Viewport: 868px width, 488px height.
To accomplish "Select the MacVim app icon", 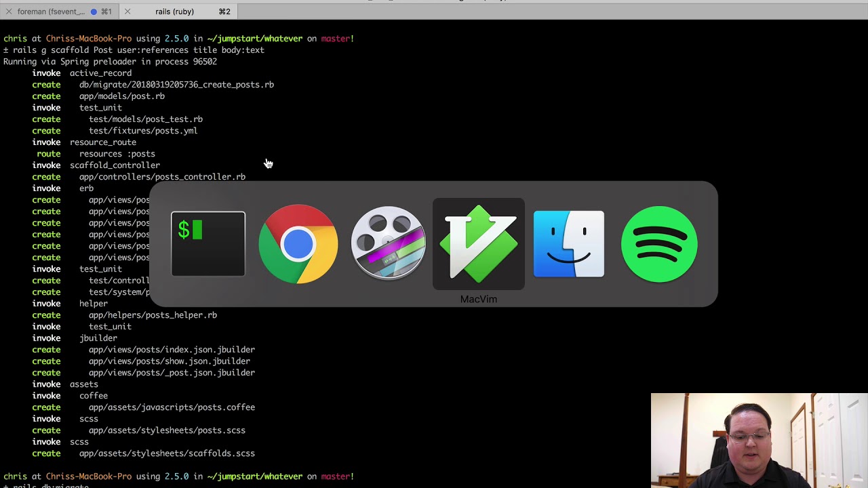I will click(x=479, y=244).
